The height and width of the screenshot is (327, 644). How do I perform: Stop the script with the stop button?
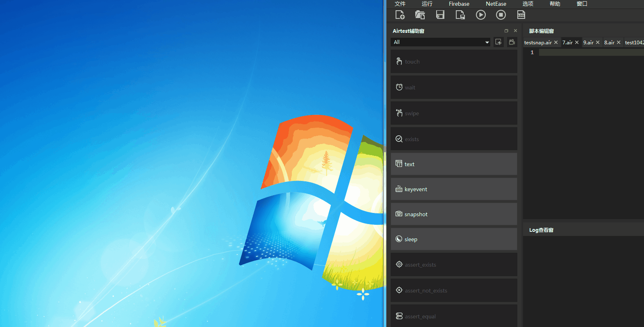501,15
